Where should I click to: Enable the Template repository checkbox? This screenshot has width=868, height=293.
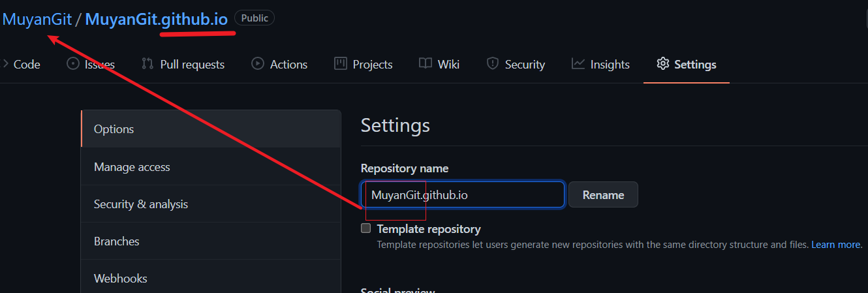click(366, 228)
